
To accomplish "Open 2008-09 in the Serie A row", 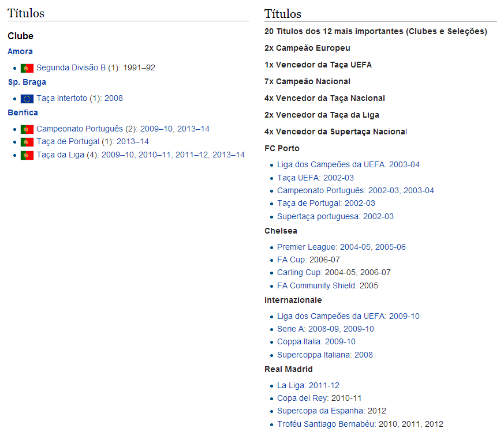I will (324, 329).
